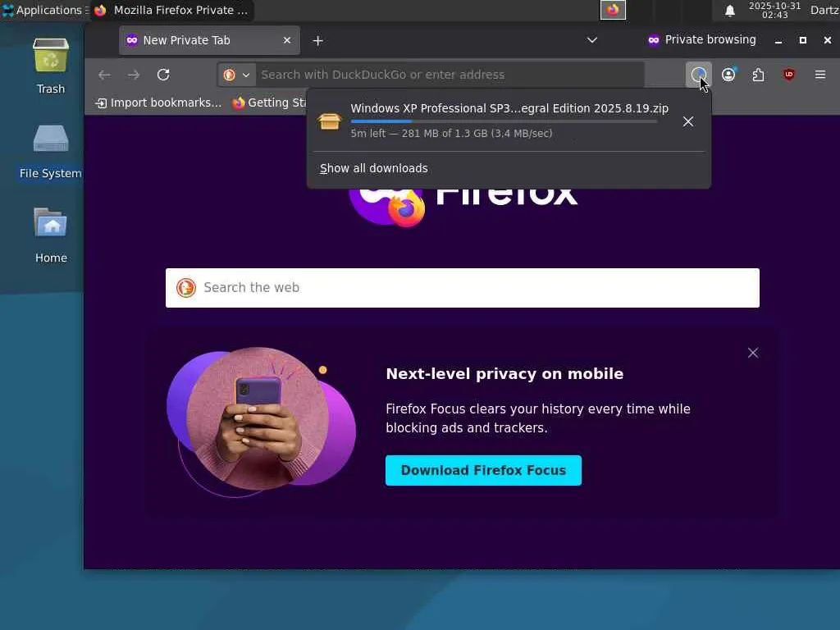
Task: Click the download progress bar
Action: click(504, 121)
